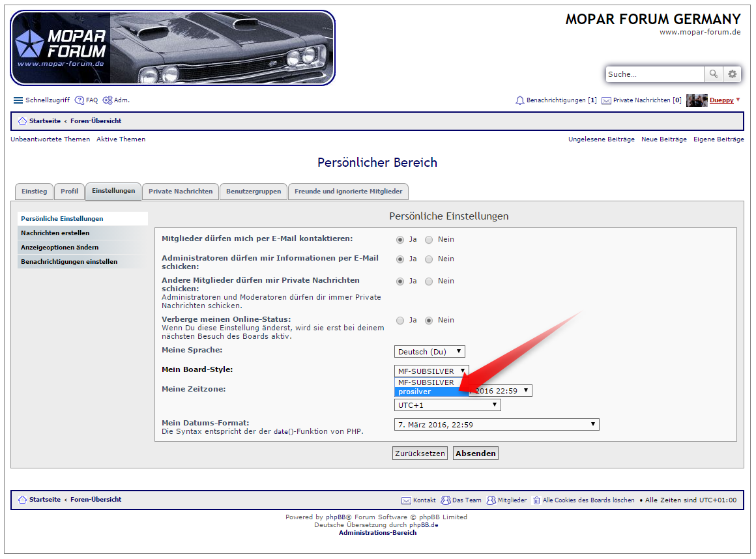Viewport: 756px width, 559px height.
Task: Click the trash icon to delete board cookies
Action: tap(536, 500)
